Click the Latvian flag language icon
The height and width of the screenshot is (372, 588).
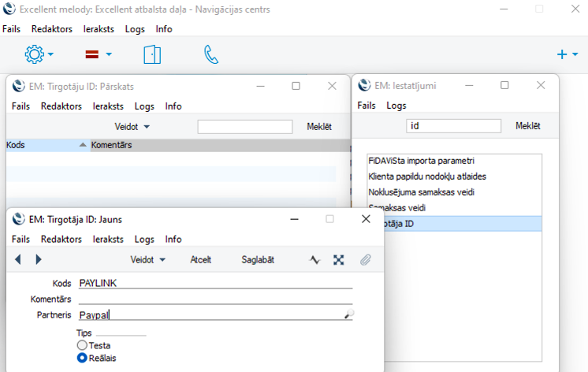pos(92,54)
